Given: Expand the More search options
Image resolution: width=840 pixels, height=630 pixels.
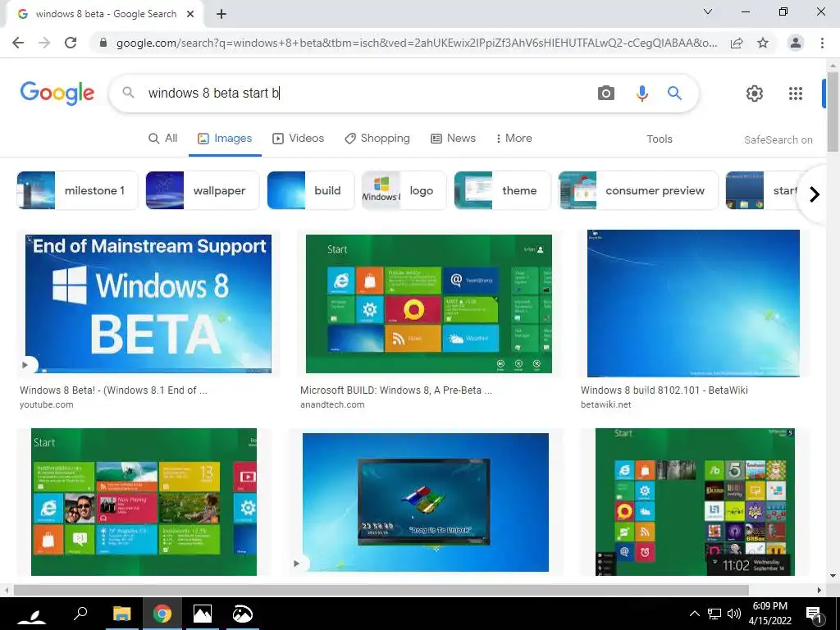Looking at the screenshot, I should coord(514,138).
